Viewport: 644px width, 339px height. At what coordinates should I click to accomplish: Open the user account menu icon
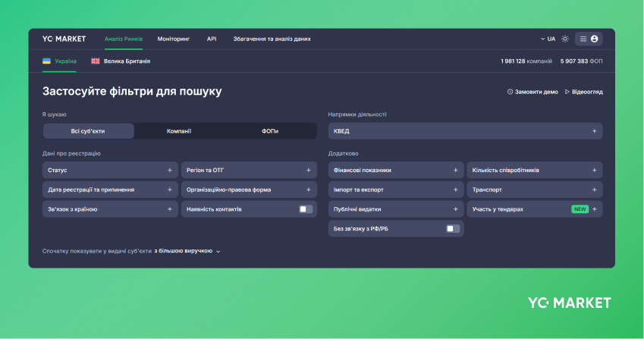point(595,39)
